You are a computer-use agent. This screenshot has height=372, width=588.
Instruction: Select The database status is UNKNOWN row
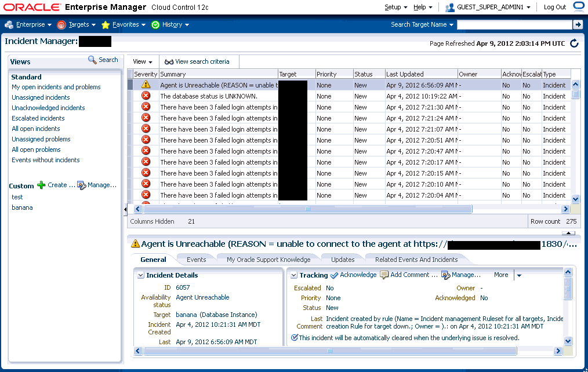(349, 96)
